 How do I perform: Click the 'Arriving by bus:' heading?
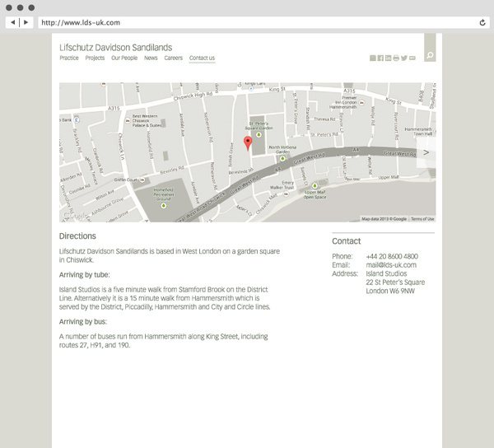point(83,322)
